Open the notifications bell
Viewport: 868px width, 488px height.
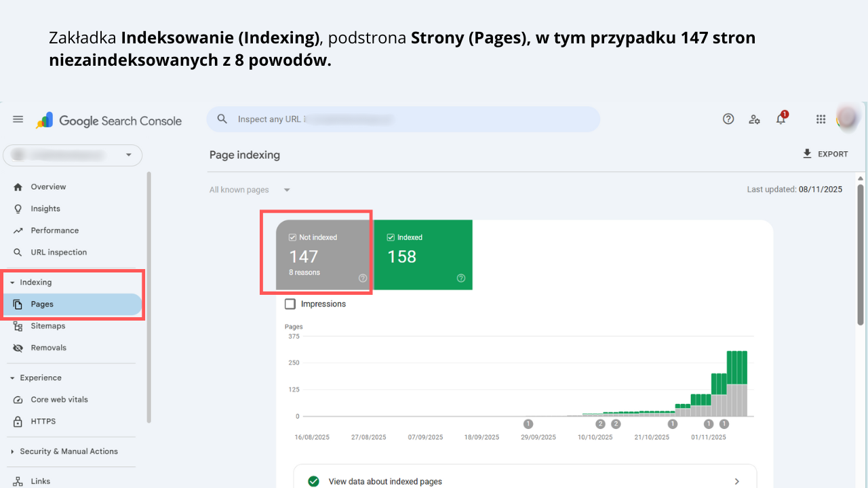click(x=781, y=119)
